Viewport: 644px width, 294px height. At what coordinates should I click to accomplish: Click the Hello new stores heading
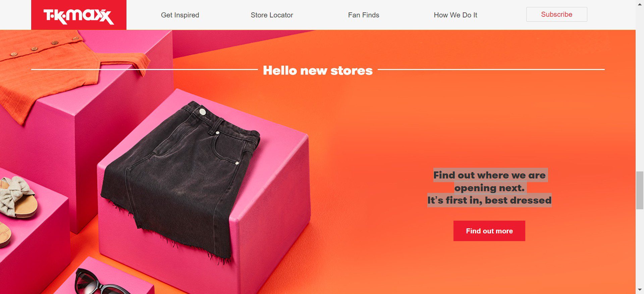coord(318,70)
